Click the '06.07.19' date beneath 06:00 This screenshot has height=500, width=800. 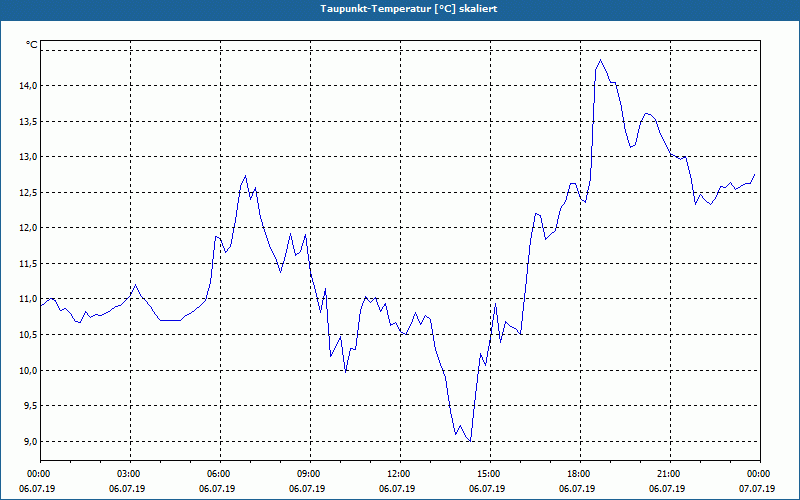pos(217,489)
